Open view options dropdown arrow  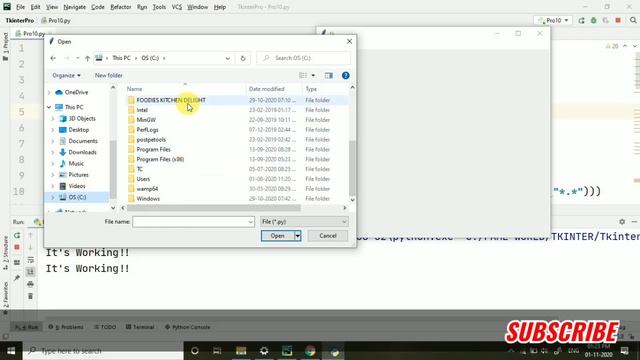point(313,76)
